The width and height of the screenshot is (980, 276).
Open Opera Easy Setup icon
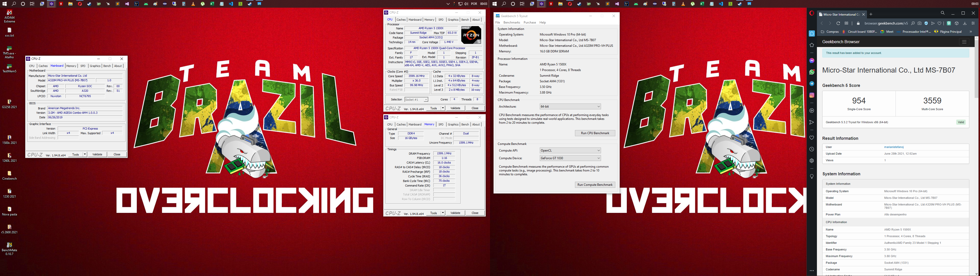(x=973, y=23)
